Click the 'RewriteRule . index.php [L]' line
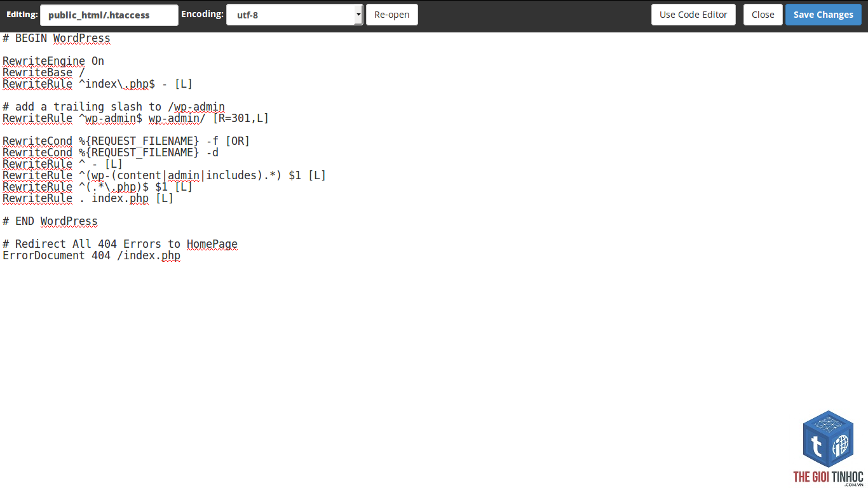This screenshot has height=488, width=868. (x=88, y=199)
